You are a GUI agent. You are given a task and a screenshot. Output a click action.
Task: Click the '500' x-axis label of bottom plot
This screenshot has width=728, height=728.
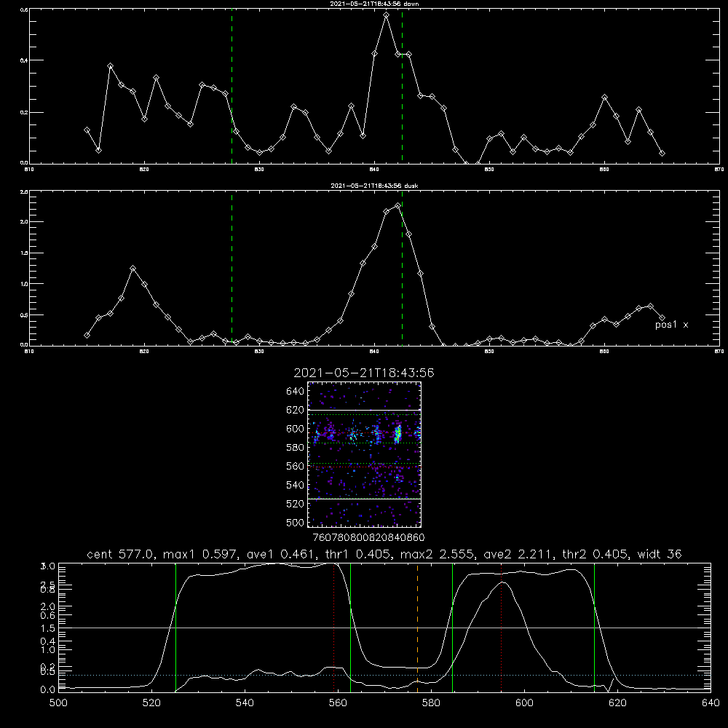point(58,703)
